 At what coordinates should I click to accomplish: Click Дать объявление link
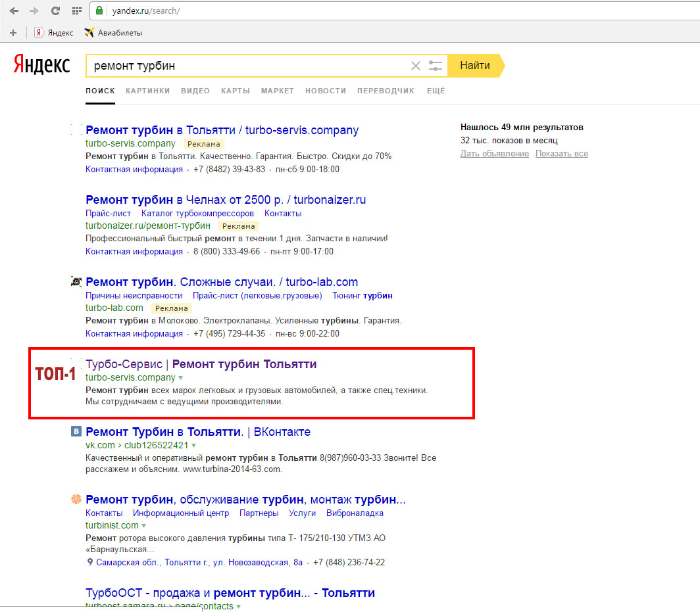[x=495, y=153]
